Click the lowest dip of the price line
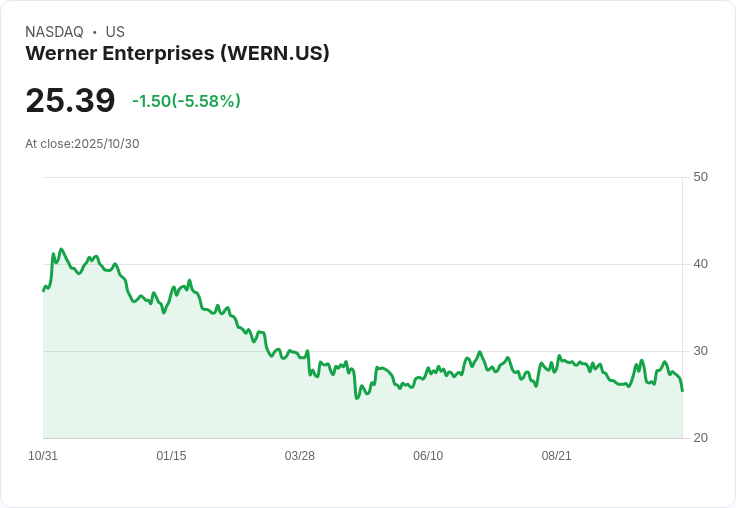 tap(356, 398)
